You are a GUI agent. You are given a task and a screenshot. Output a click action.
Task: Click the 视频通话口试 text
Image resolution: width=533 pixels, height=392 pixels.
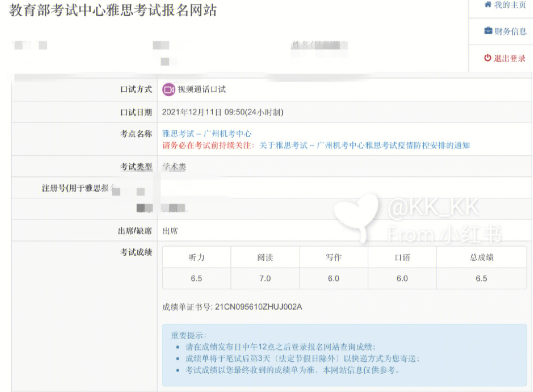[201, 89]
